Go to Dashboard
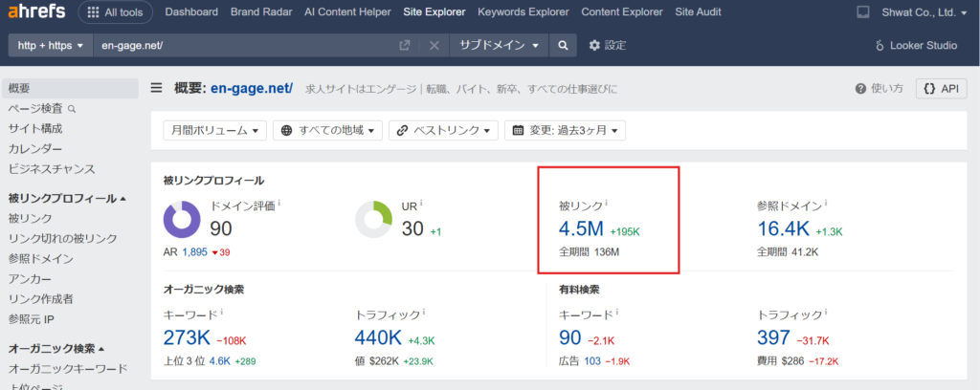The image size is (980, 390). pos(191,11)
